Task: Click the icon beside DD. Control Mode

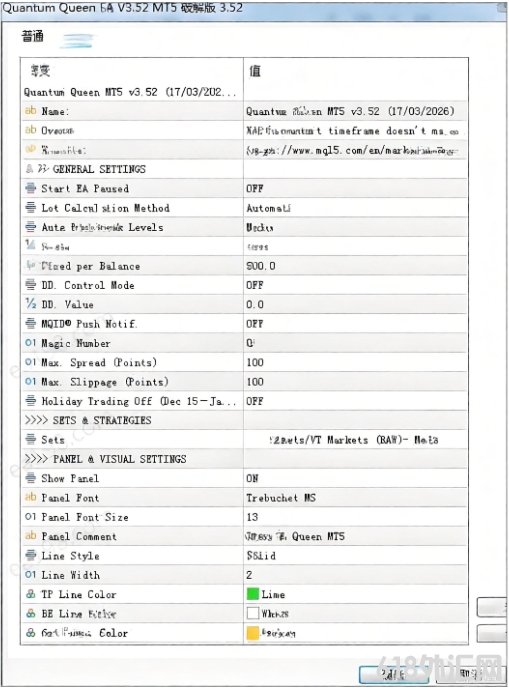Action: pyautogui.click(x=30, y=285)
